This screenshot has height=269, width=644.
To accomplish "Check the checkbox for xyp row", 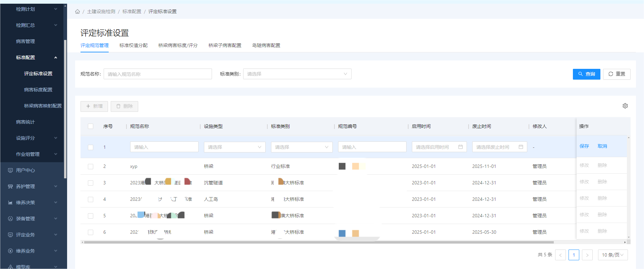I will tap(91, 166).
